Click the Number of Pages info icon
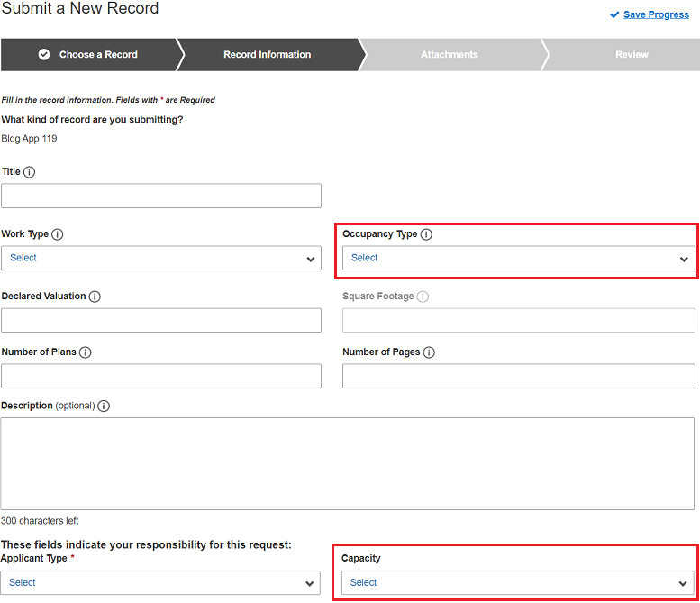700x603 pixels. click(429, 352)
